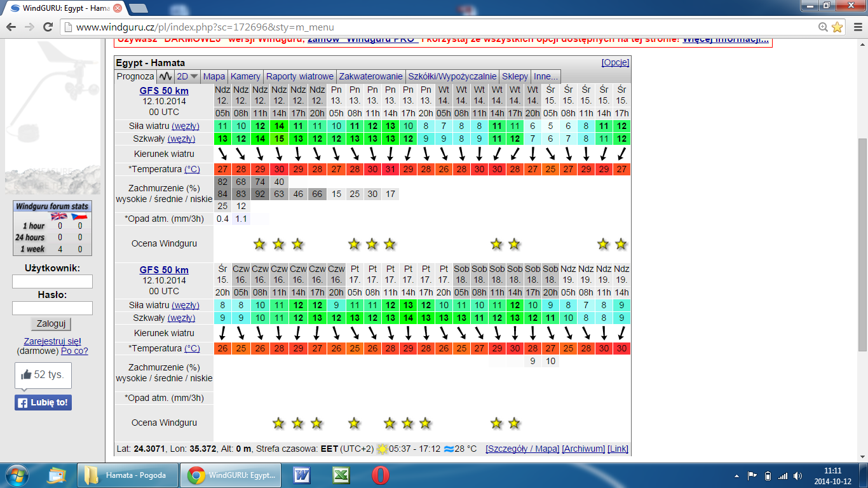868x488 pixels.
Task: Click the UK flag in forum stats
Action: [59, 216]
